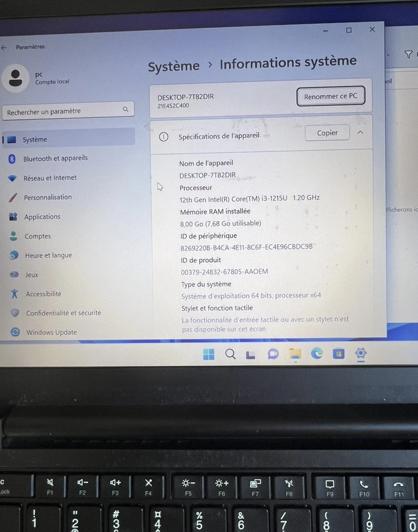Screen dimensions: 418x532
Task: Click the shield Confidentialité icon
Action: click(15, 313)
